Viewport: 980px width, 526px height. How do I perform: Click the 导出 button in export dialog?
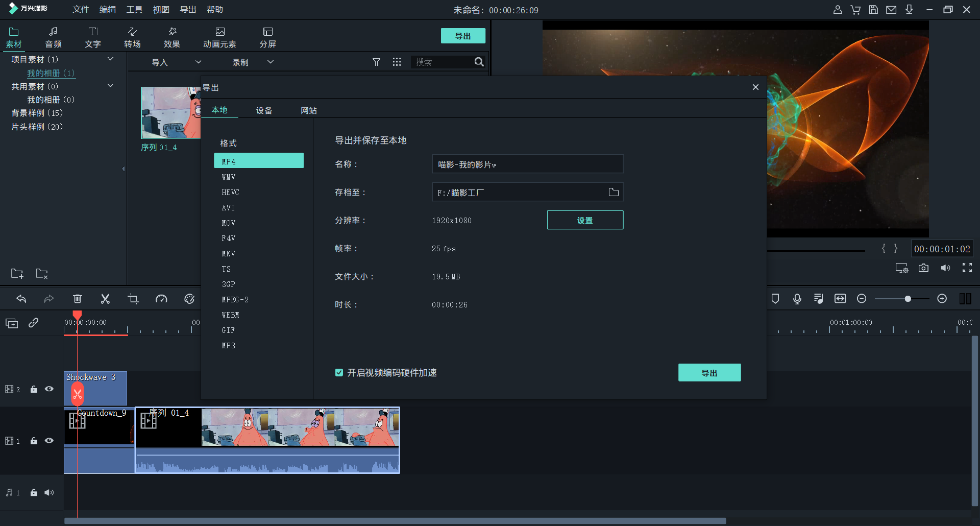click(x=709, y=373)
